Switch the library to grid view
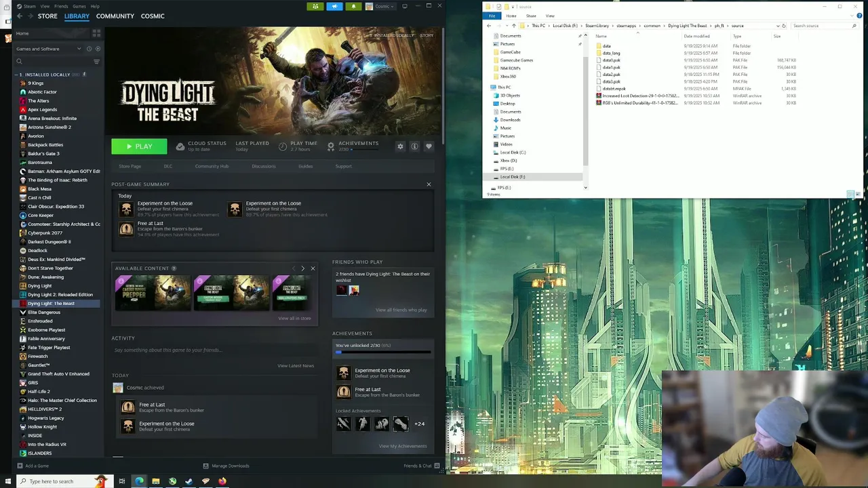Image resolution: width=868 pixels, height=488 pixels. (96, 33)
